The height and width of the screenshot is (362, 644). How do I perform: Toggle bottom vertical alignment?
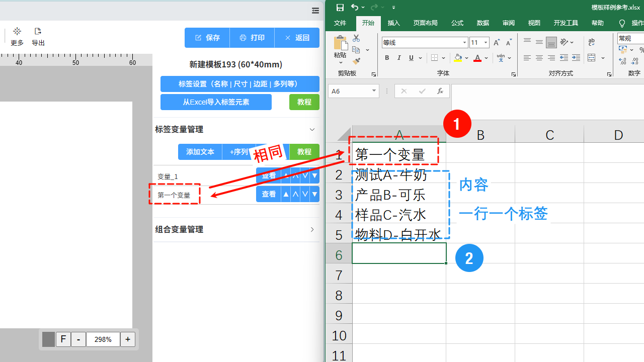[x=551, y=42]
